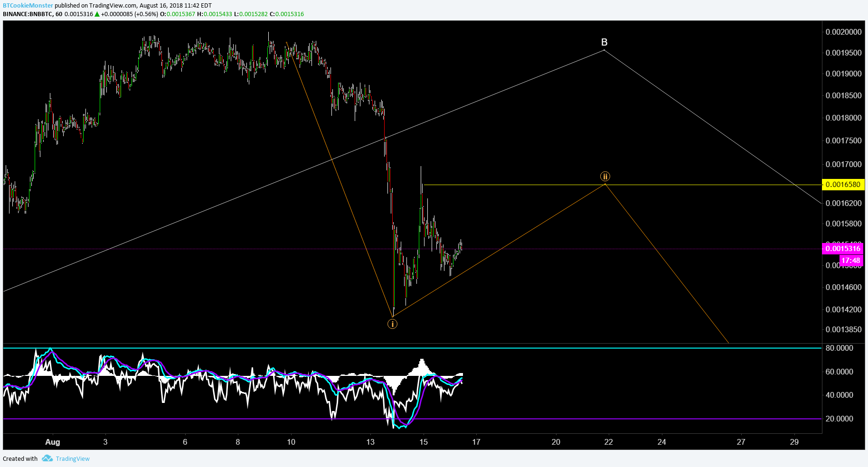Click the 17 date on time axis
This screenshot has width=868, height=467.
pyautogui.click(x=476, y=442)
